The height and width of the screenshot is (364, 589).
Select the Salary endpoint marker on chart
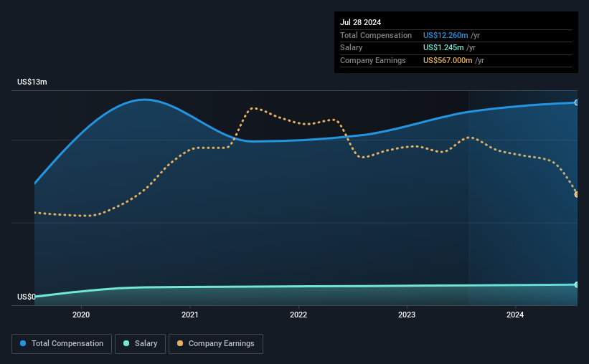pos(577,284)
